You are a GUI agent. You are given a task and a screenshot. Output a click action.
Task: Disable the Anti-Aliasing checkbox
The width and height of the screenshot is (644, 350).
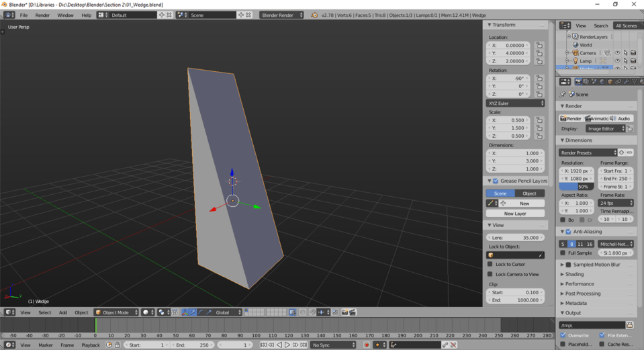[x=568, y=232]
